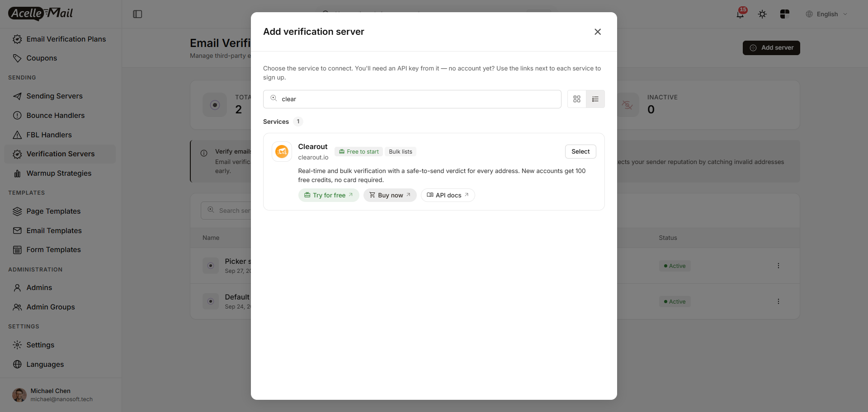Open actions menu for Default server row
Image resolution: width=868 pixels, height=412 pixels.
click(778, 301)
